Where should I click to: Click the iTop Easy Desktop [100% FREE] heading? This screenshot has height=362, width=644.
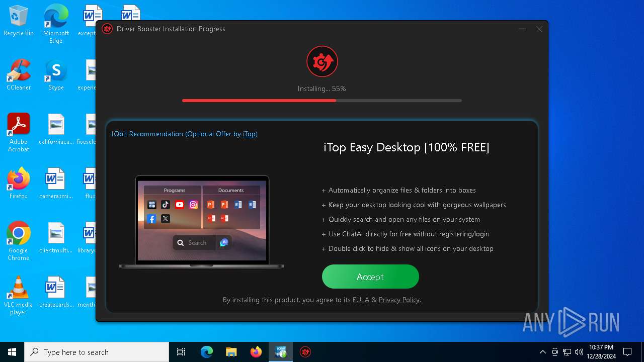pos(407,147)
